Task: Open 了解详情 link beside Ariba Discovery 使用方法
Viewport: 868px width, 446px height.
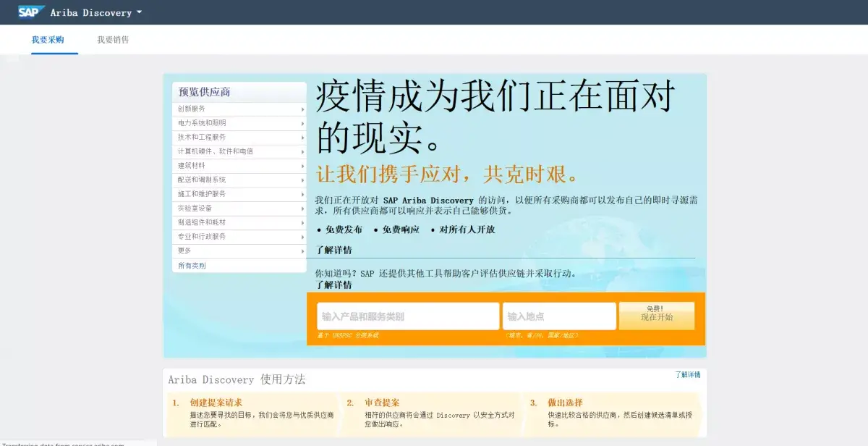Action: (687, 375)
